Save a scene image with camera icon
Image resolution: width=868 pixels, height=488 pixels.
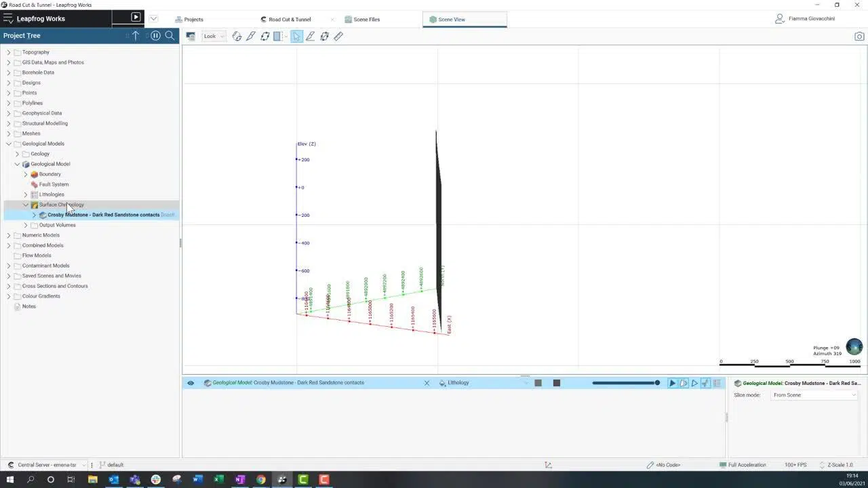859,37
